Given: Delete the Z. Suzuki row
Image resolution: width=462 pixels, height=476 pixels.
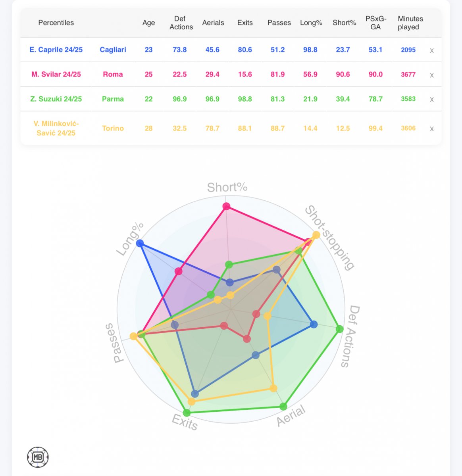Looking at the screenshot, I should point(432,100).
